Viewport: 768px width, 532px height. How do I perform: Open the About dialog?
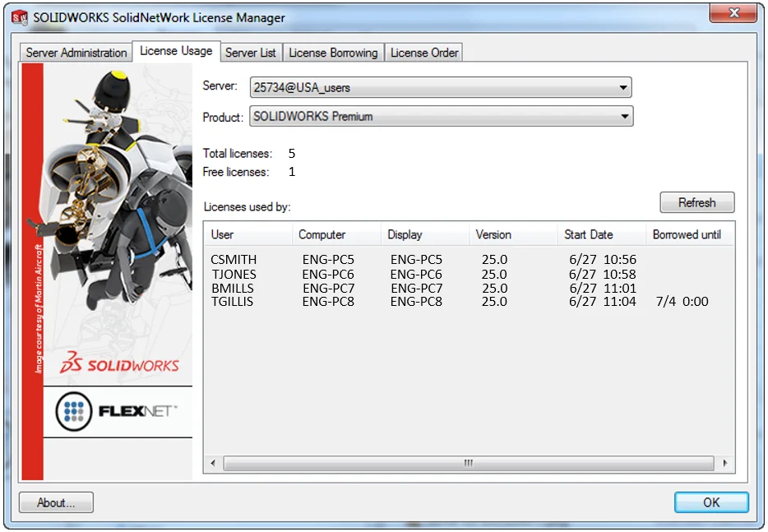(56, 502)
